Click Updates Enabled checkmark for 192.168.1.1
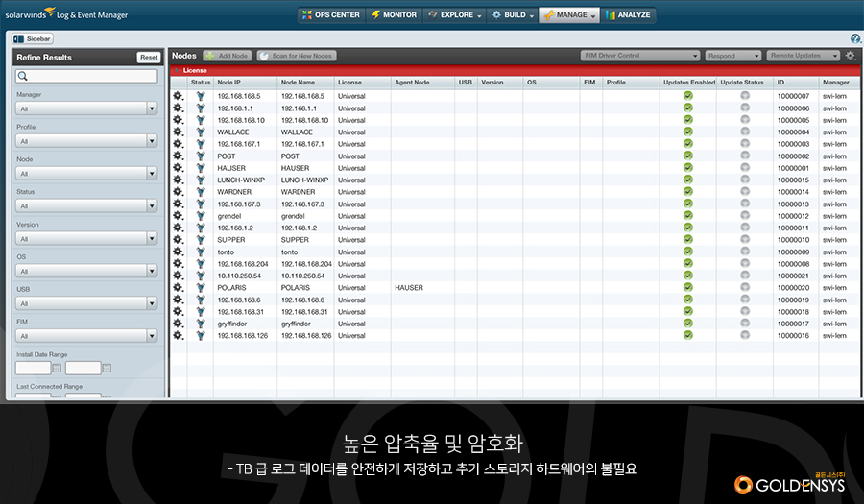 click(x=687, y=108)
